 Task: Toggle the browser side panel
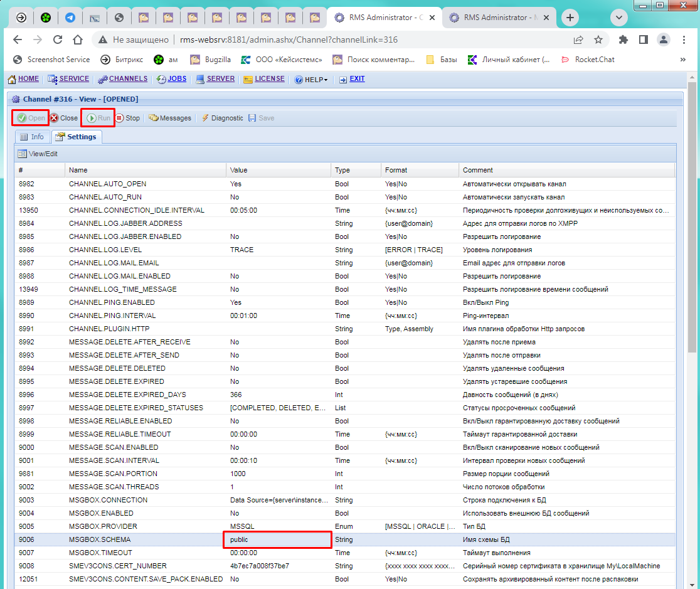pyautogui.click(x=644, y=40)
